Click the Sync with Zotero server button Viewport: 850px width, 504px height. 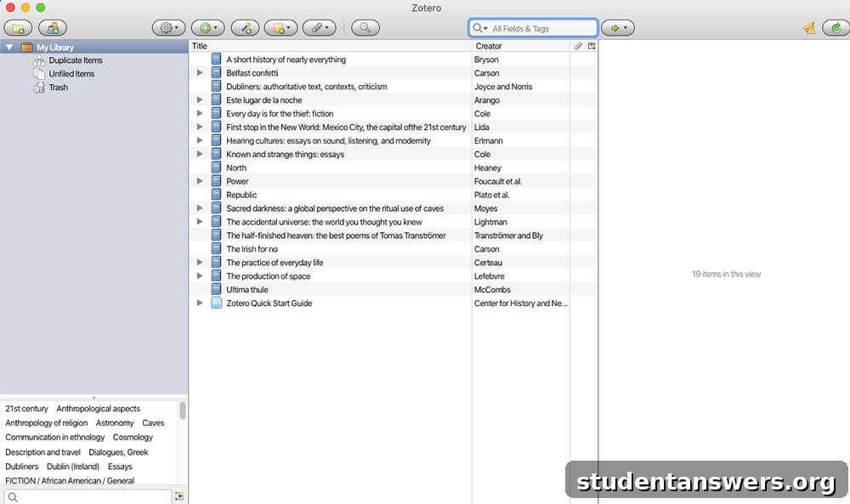coord(836,28)
